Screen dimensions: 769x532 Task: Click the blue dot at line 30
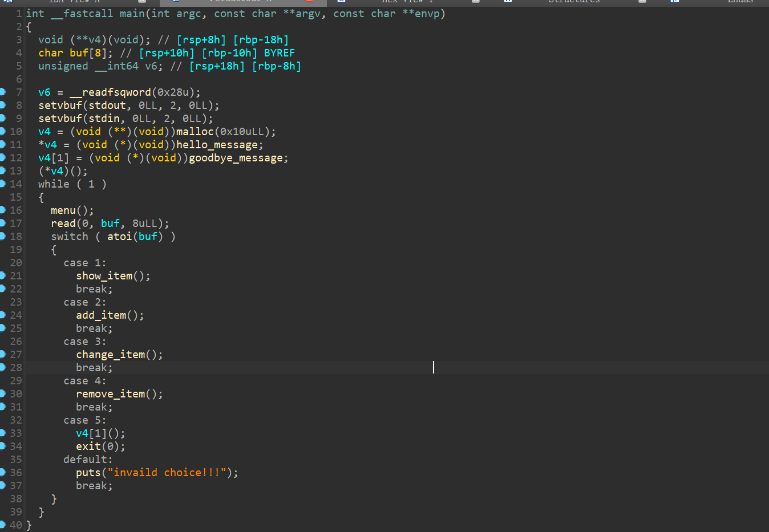2,393
